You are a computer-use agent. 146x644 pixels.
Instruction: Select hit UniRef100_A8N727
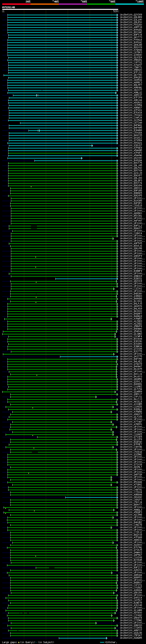point(131,630)
